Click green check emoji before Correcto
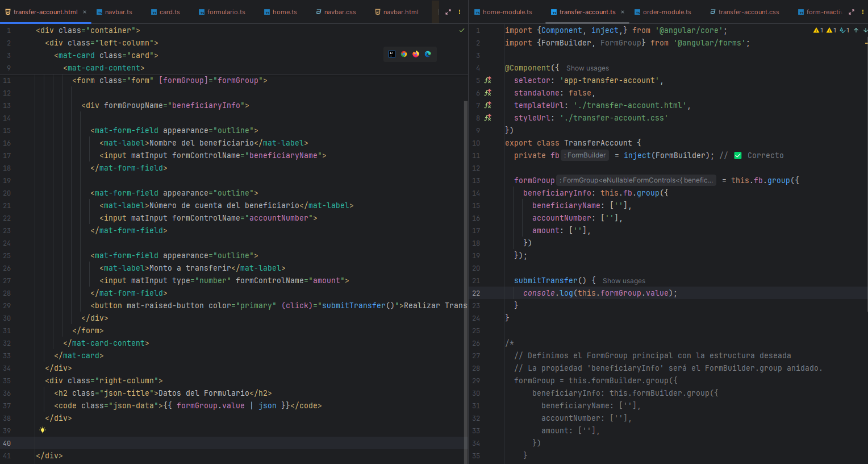 pos(737,155)
